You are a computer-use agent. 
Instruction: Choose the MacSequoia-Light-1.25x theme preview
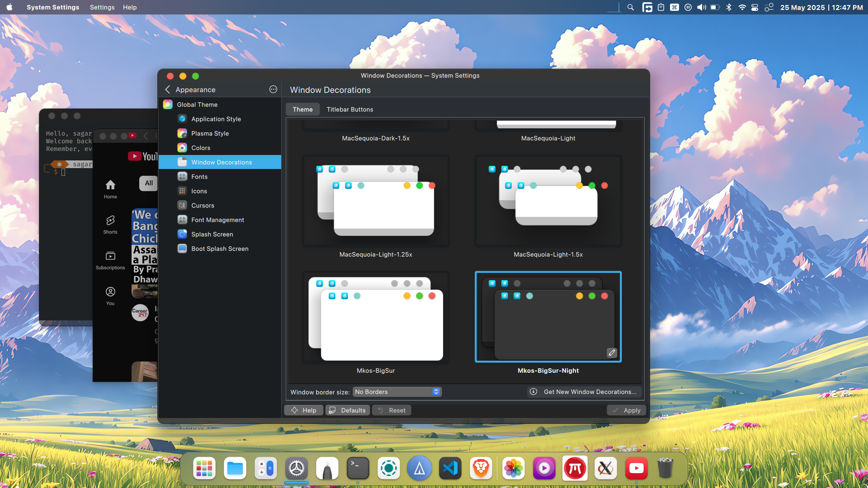click(376, 201)
